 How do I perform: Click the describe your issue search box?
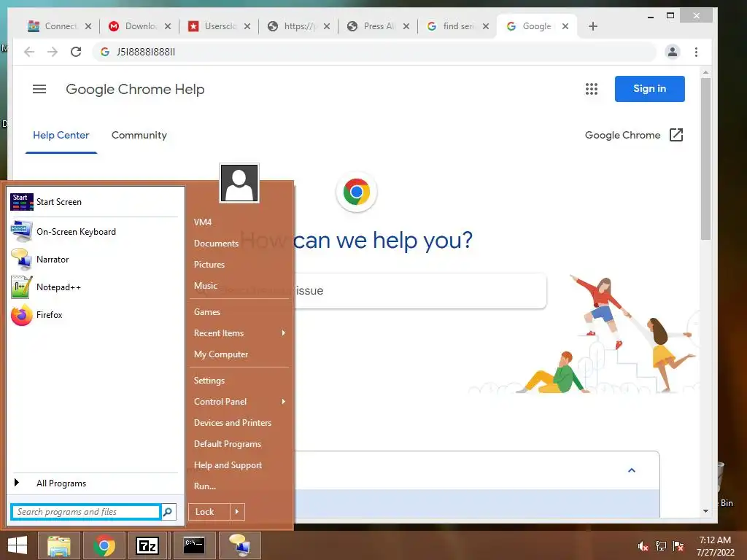tap(420, 290)
